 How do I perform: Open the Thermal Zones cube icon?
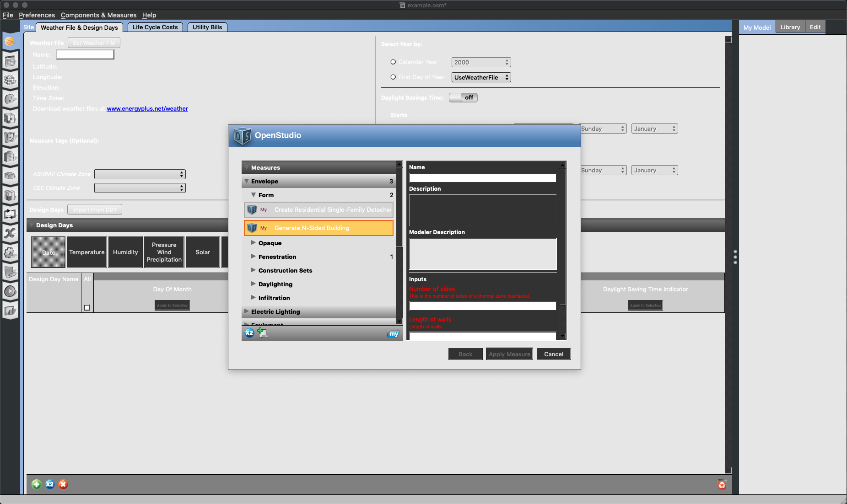[10, 195]
